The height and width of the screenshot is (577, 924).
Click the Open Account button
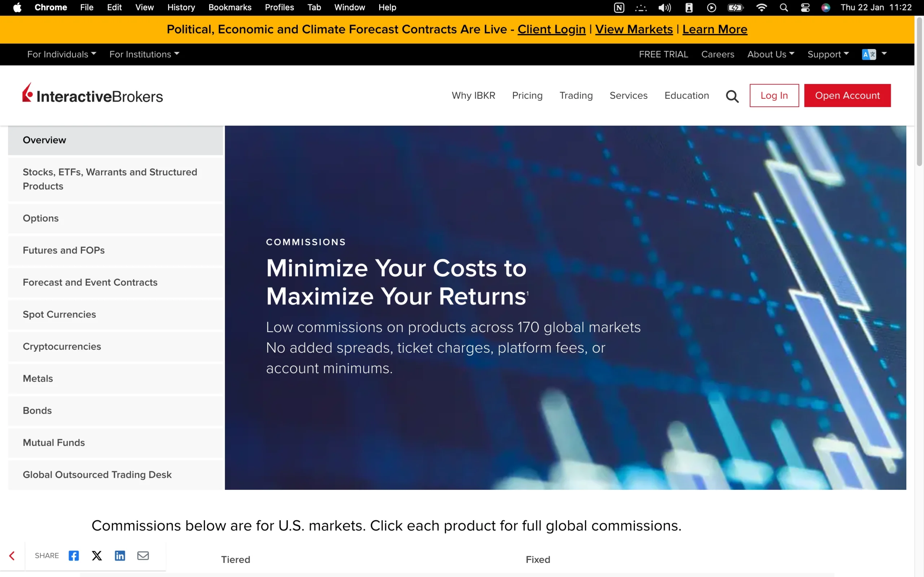(847, 96)
